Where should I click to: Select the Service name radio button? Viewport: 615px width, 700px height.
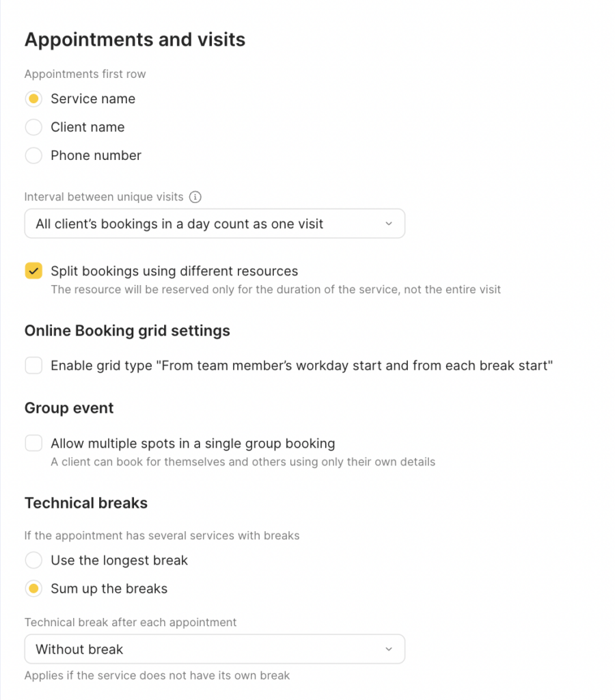coord(33,99)
